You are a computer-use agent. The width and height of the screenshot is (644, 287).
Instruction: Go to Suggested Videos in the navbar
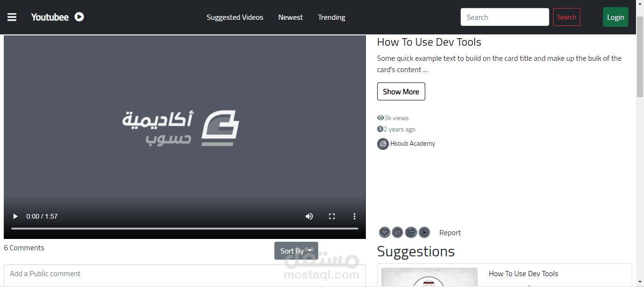click(x=235, y=17)
